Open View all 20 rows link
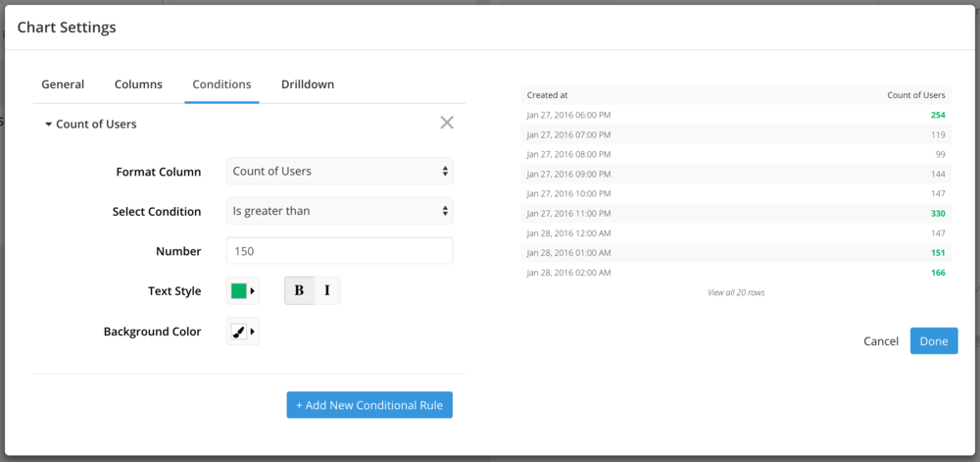 click(x=736, y=292)
